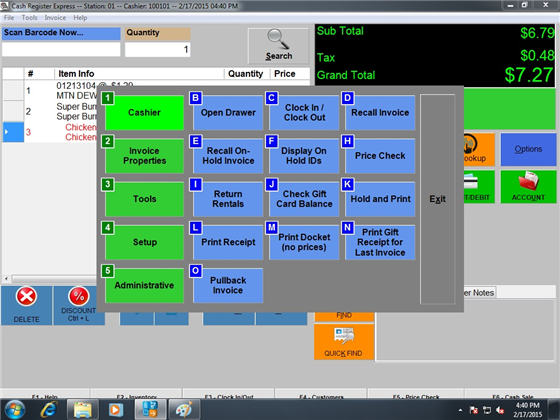This screenshot has height=420, width=560.
Task: Click the Exit button on the menu panel
Action: [x=438, y=199]
